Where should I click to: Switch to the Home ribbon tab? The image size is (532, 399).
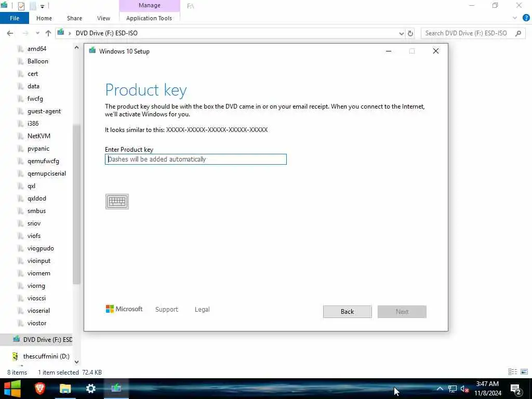[x=44, y=18]
